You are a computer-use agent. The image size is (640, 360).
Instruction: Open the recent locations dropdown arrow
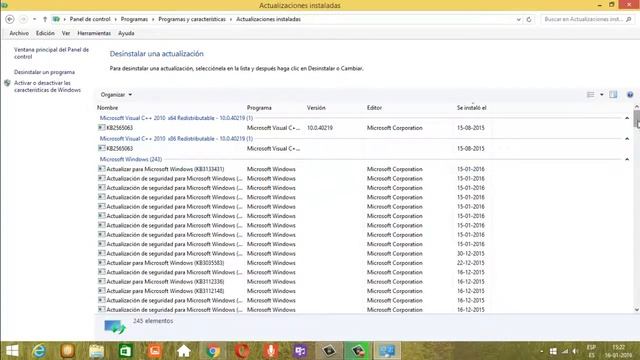tap(35, 19)
